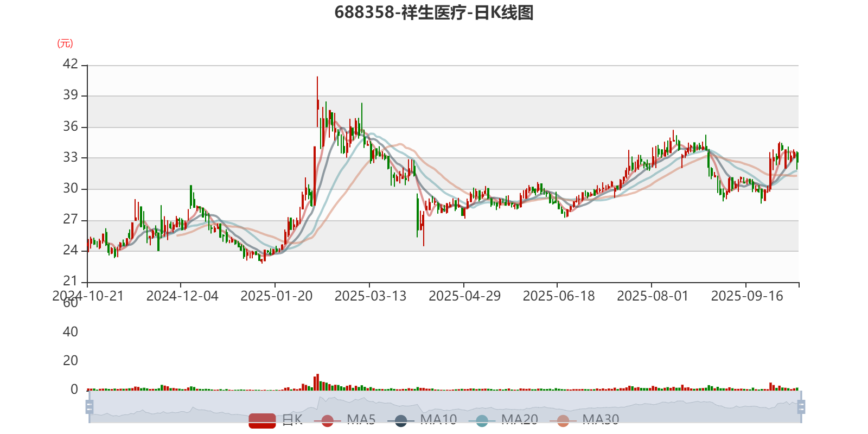Click the 2025-01-20 date label
Viewport: 868px width, 434px height.
coord(277,296)
